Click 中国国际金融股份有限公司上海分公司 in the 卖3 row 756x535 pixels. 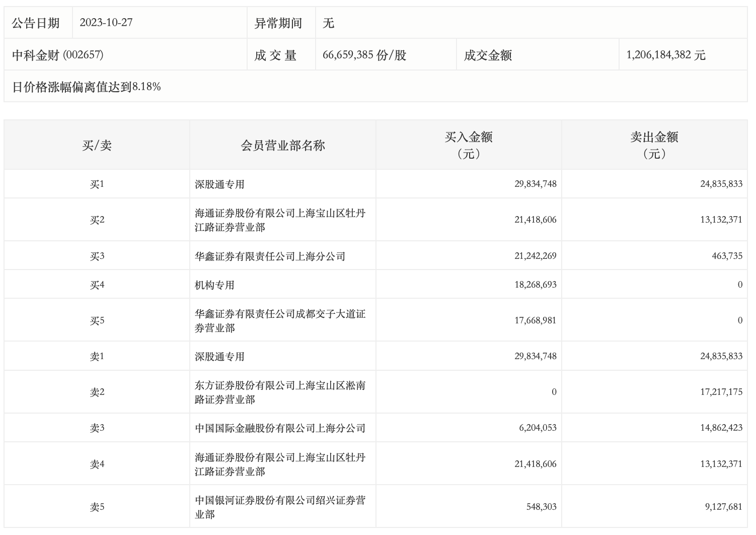coord(280,428)
